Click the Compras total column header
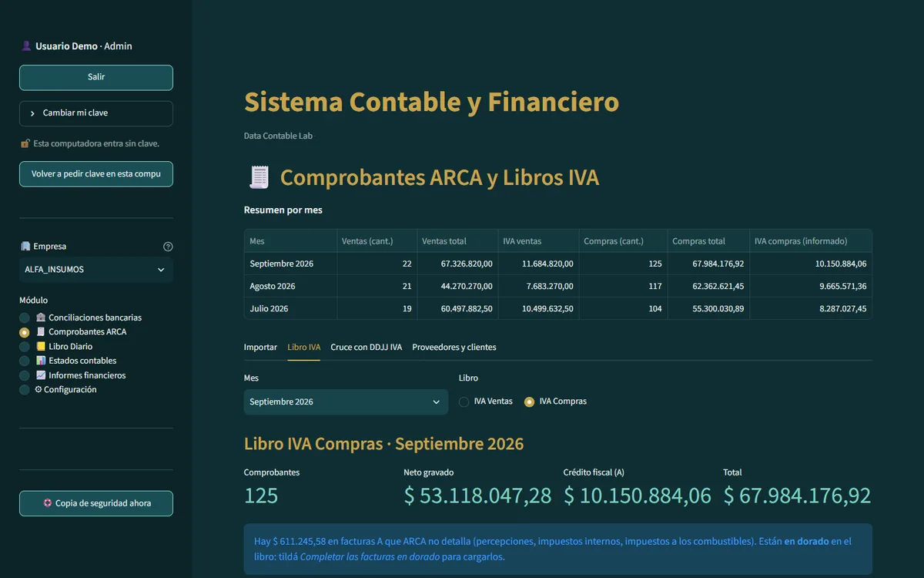Screen dimensions: 924x578 (708, 241)
